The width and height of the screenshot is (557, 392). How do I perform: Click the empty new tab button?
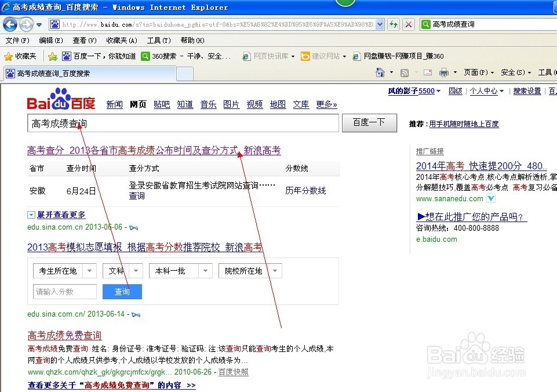point(185,74)
